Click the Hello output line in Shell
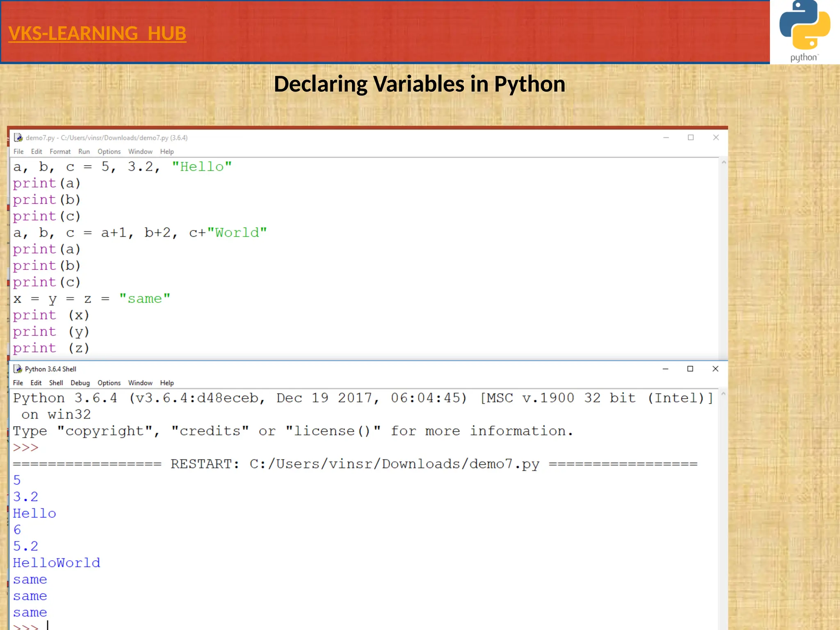Screen dimensions: 840x630 pyautogui.click(x=34, y=514)
